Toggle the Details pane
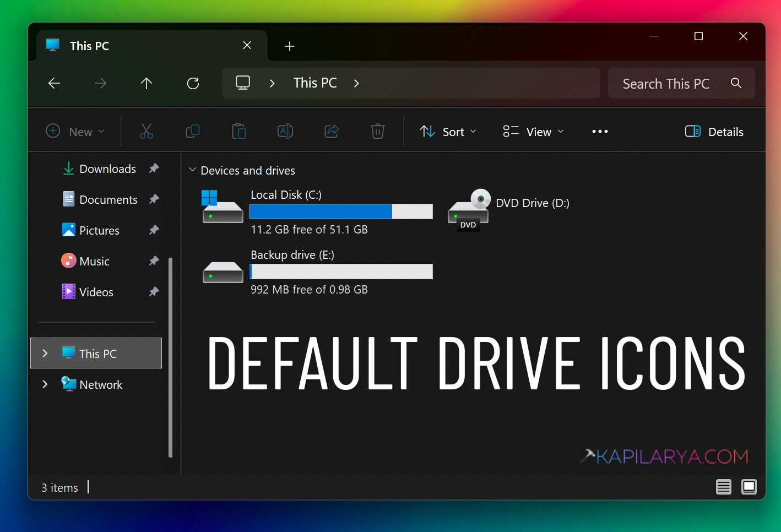This screenshot has height=532, width=781. pyautogui.click(x=714, y=132)
